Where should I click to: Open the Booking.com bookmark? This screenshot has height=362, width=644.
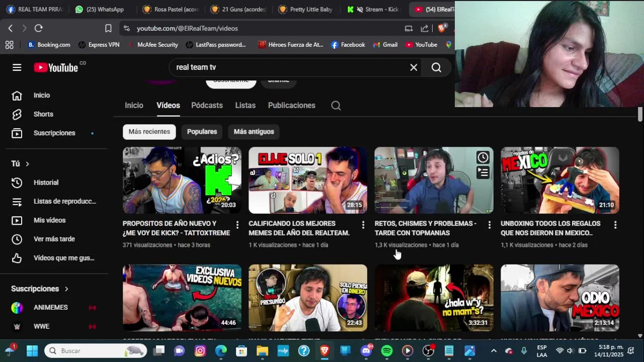tap(49, 45)
